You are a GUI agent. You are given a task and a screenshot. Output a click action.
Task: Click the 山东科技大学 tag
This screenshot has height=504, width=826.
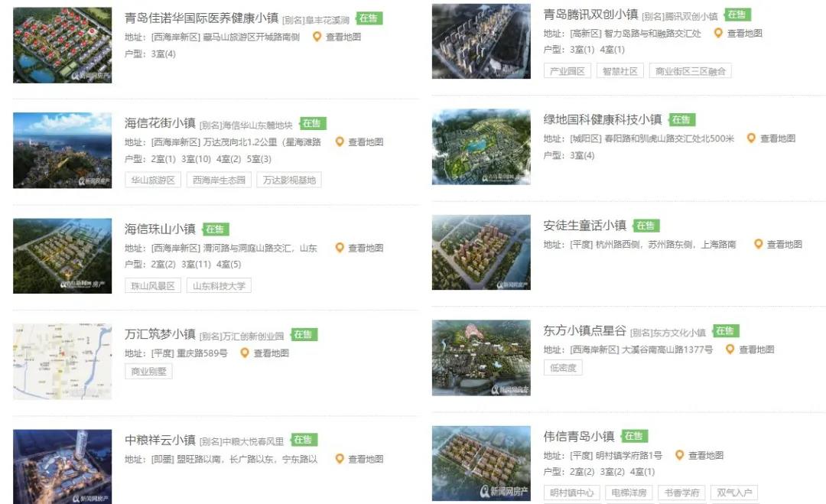pyautogui.click(x=219, y=286)
